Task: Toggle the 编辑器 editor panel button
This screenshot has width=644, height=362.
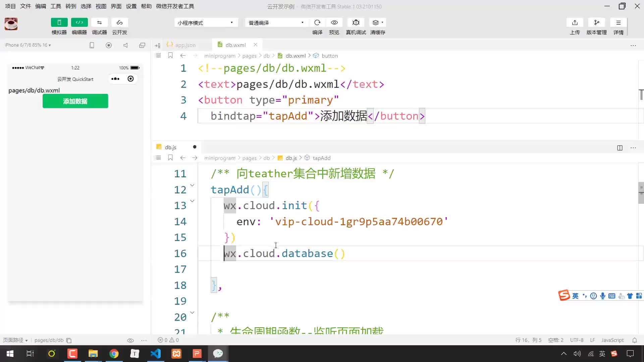Action: pyautogui.click(x=79, y=22)
